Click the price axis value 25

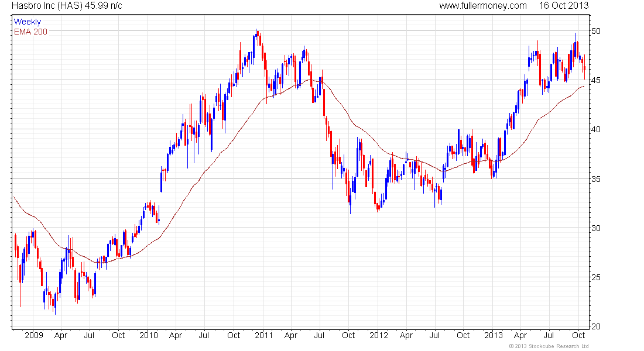[595, 277]
